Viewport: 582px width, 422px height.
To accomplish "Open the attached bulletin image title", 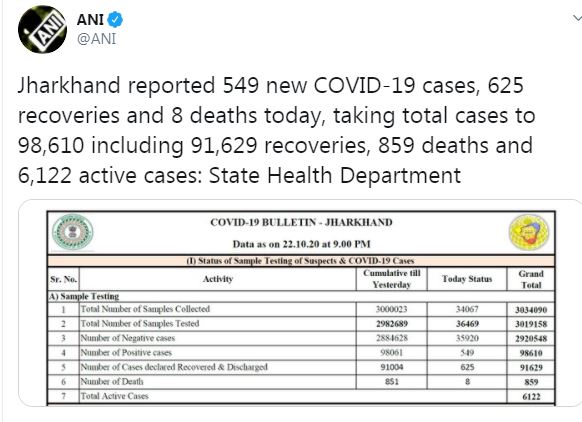I will pos(301,222).
